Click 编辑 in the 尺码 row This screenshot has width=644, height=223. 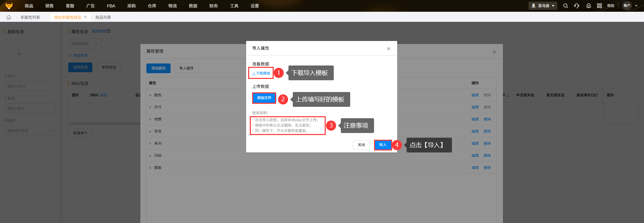tap(475, 155)
